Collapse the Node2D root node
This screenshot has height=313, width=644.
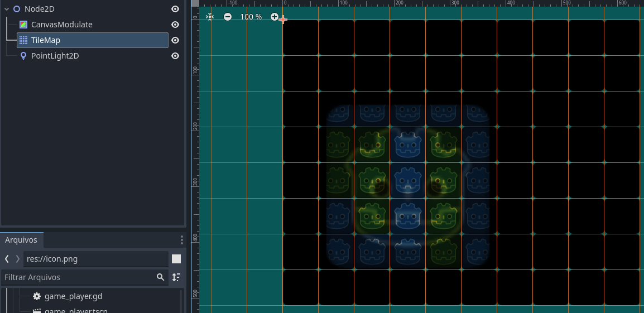point(7,9)
